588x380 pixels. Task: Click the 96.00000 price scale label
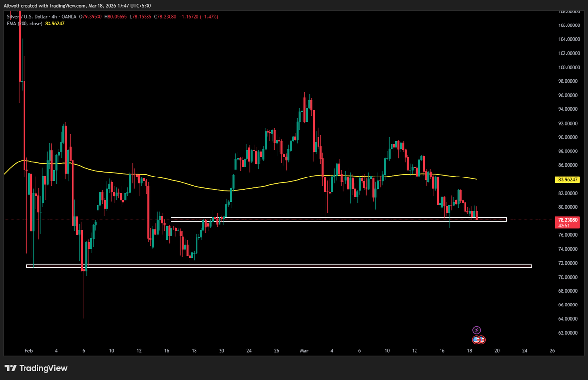(568, 96)
